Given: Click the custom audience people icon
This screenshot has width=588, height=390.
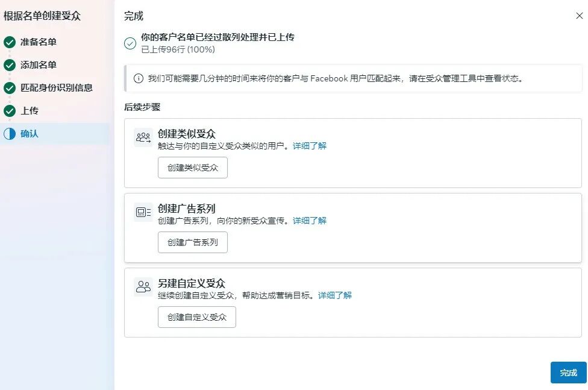Looking at the screenshot, I should coord(143,287).
